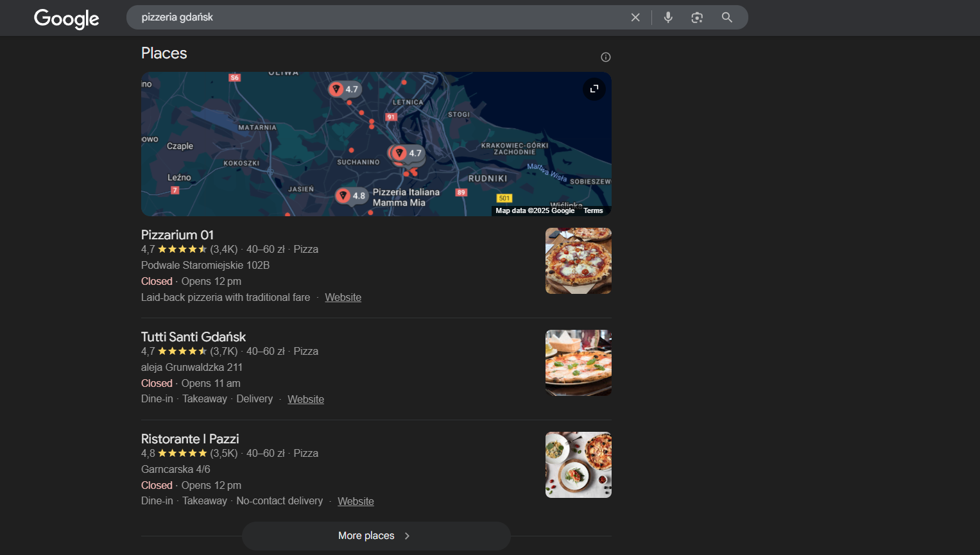Click address Garncarska 4/6

click(176, 469)
